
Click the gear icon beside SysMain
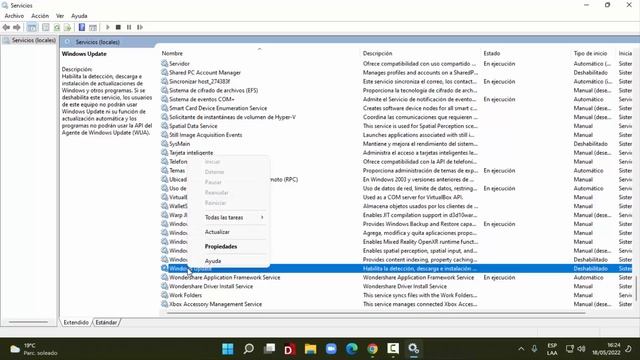tap(164, 144)
